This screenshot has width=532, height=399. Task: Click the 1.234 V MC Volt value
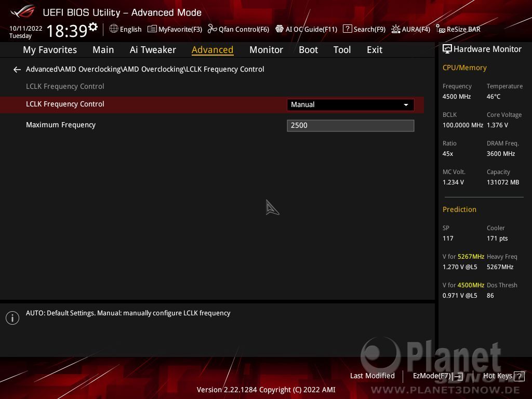pyautogui.click(x=453, y=182)
